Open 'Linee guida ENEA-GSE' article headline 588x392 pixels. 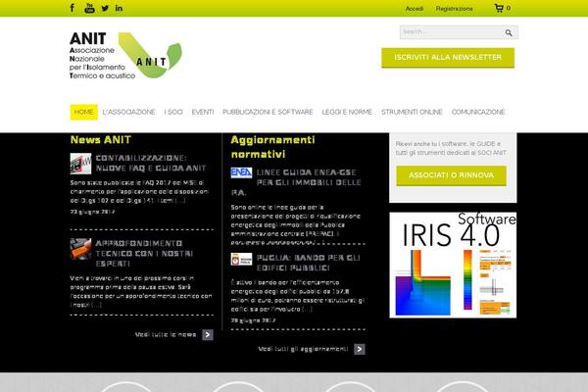(296, 182)
